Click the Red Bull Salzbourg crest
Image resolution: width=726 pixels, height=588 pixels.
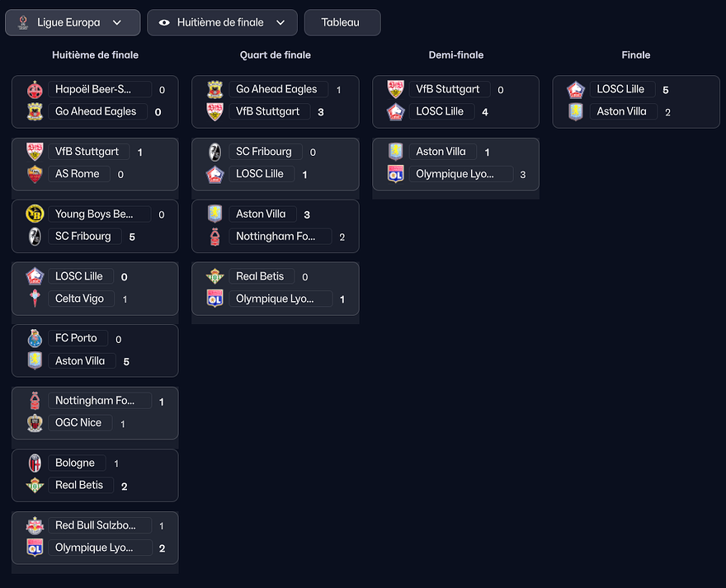point(35,525)
